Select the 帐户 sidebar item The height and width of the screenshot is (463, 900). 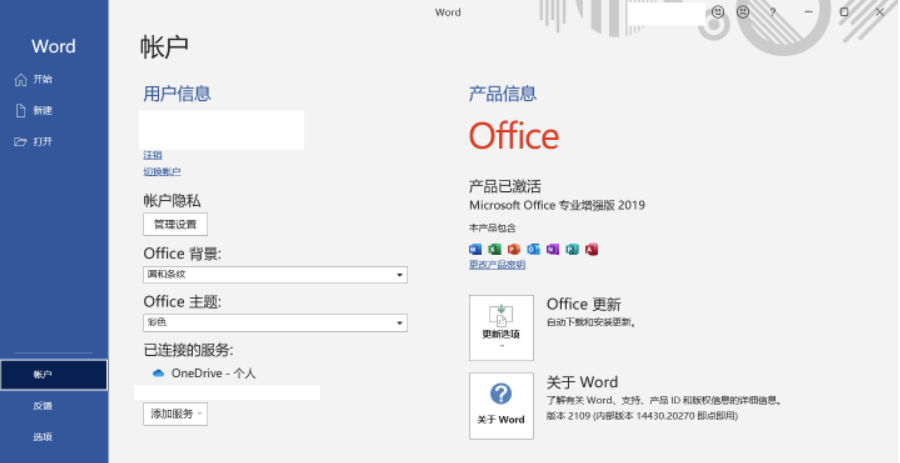54,375
